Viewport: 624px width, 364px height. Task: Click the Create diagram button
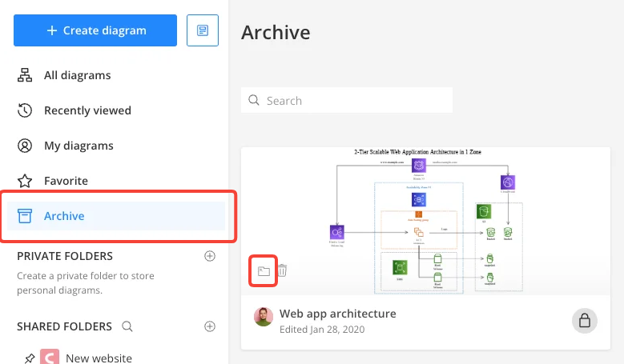pos(95,30)
